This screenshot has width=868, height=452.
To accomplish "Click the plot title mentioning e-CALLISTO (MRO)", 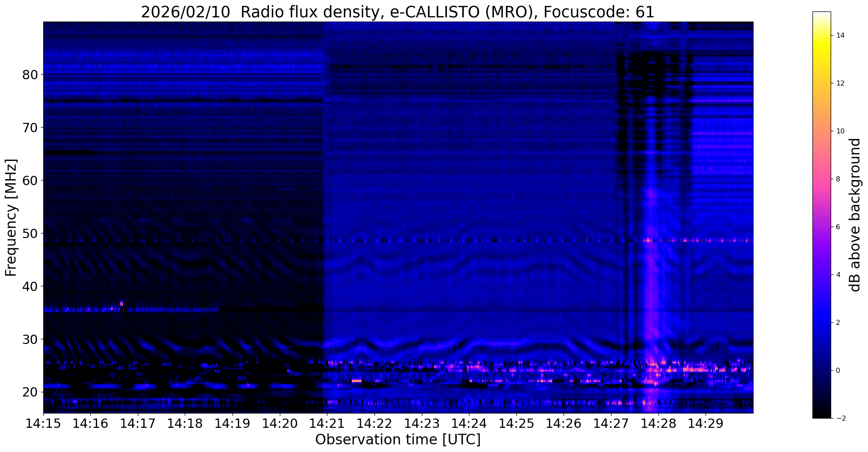I will pyautogui.click(x=398, y=12).
